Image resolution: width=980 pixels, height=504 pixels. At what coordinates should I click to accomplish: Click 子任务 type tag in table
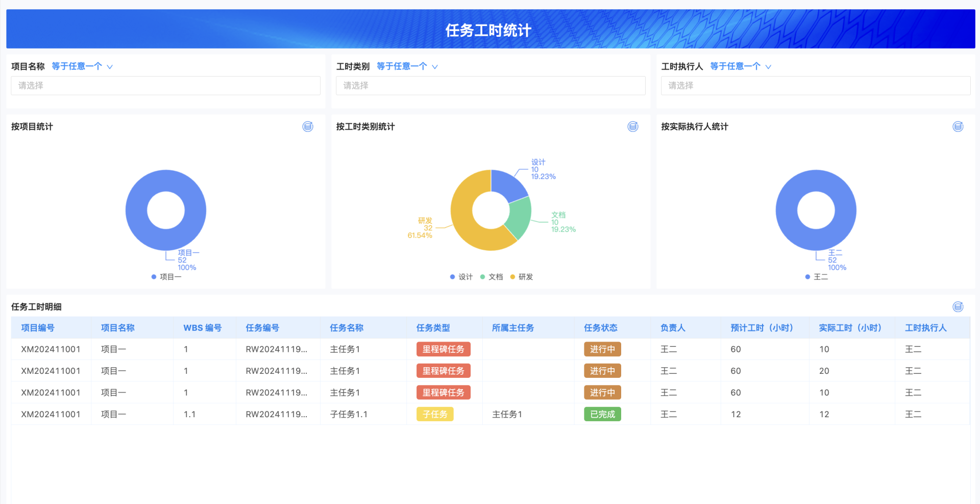click(435, 414)
